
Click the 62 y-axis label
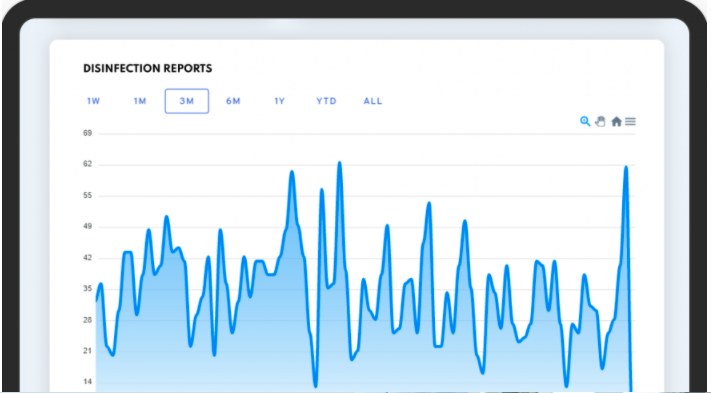click(88, 164)
